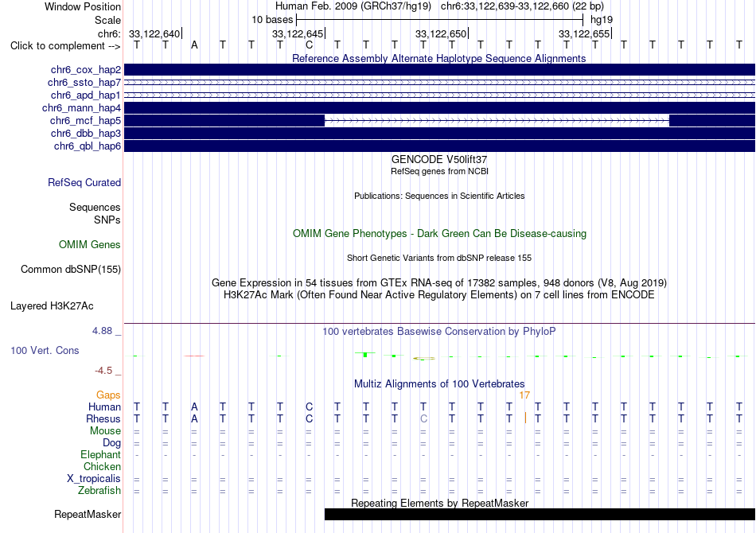This screenshot has height=533, width=756.
Task: Click the hg19 label beside the scale bar
Action: click(602, 20)
